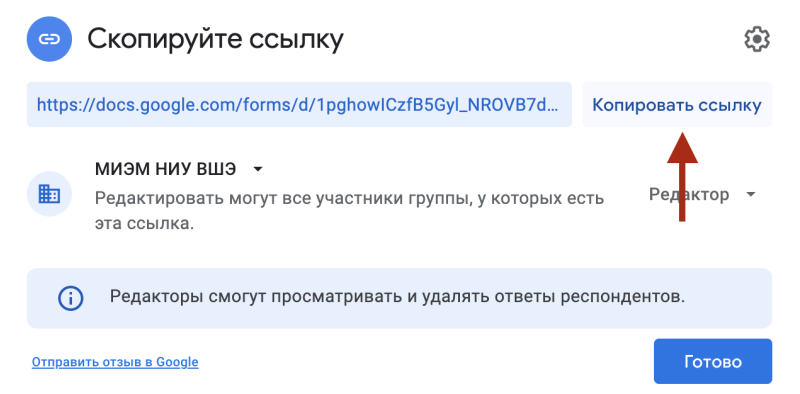Open sharing settings via the gear icon
Screen dimensions: 800x394
pos(757,39)
